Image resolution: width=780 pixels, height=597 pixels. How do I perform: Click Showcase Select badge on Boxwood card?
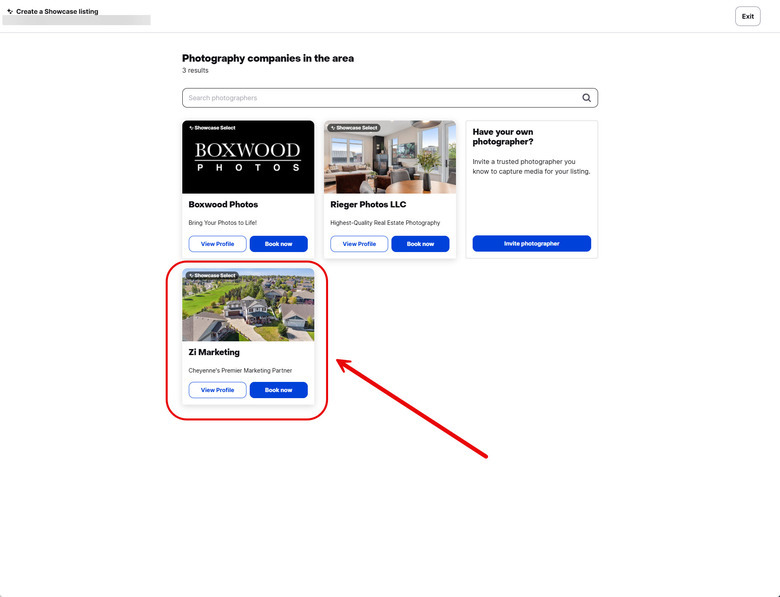click(x=212, y=128)
